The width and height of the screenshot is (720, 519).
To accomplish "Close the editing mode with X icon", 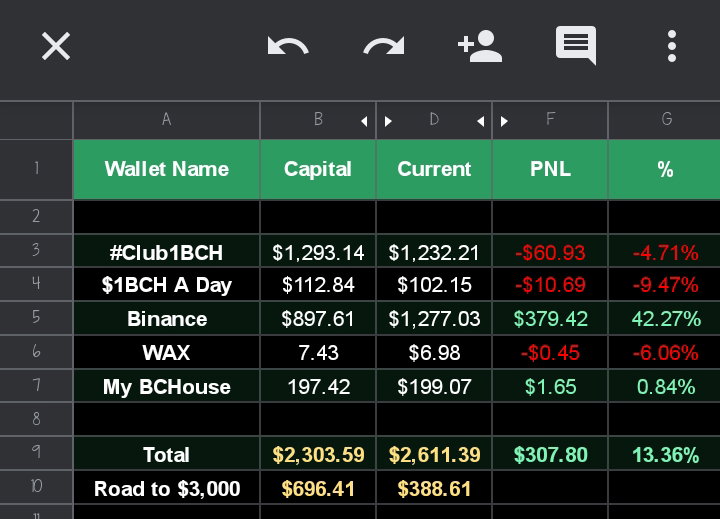I will (x=56, y=46).
